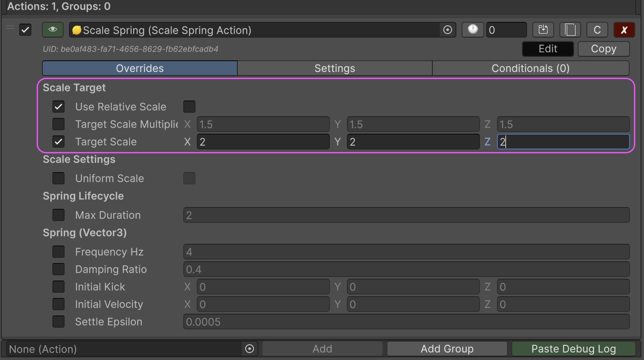This screenshot has width=644, height=360.
Task: Click the save-to-asset icon button
Action: click(x=543, y=30)
